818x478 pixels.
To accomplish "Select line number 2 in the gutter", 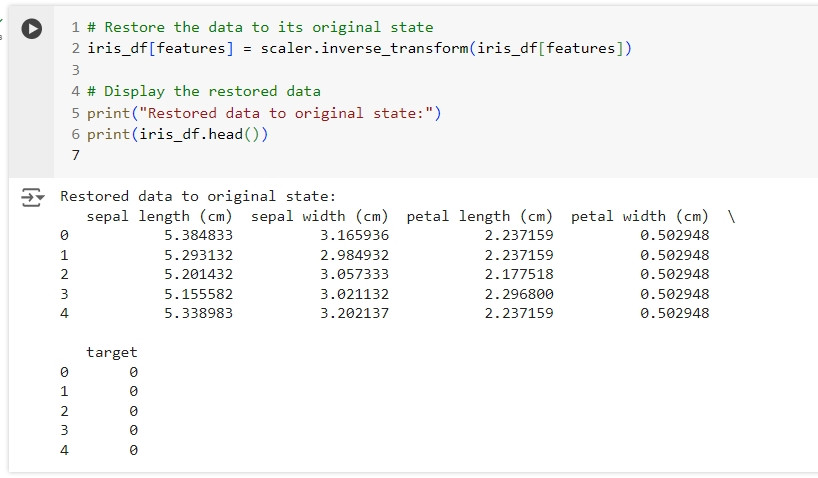I will [76, 49].
